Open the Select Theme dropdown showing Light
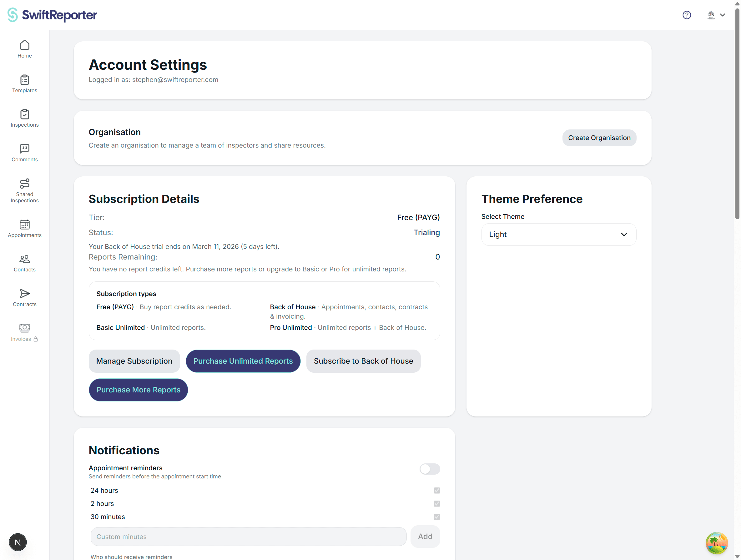This screenshot has height=560, width=741. tap(559, 235)
